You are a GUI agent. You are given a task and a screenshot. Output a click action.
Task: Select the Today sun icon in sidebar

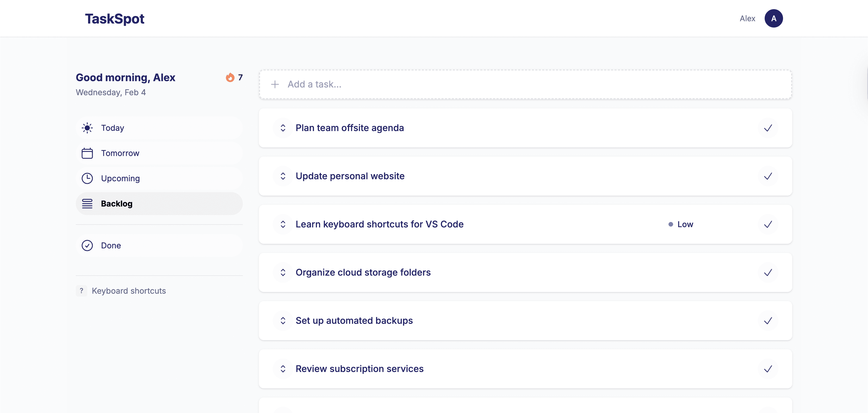pos(87,128)
